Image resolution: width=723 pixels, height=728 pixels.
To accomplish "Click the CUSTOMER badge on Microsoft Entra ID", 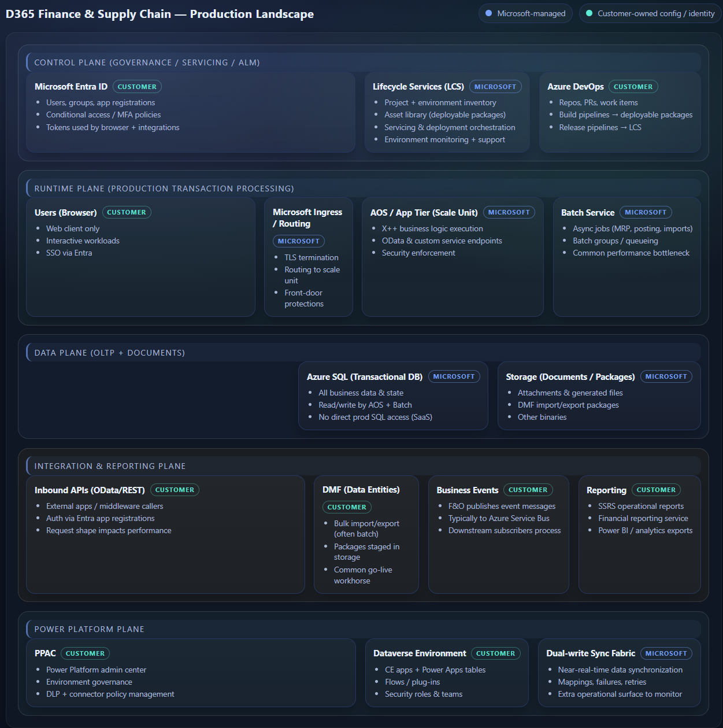I will [x=137, y=87].
